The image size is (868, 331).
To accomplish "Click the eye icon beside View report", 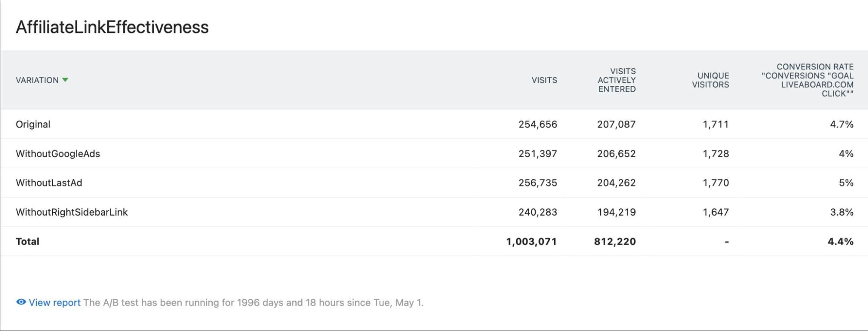I will click(21, 302).
